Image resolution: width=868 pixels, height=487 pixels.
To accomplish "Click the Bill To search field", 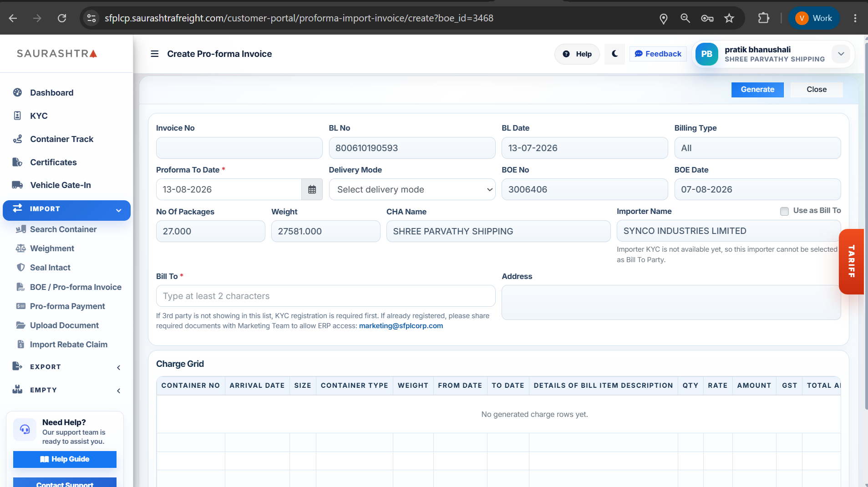I will point(325,296).
